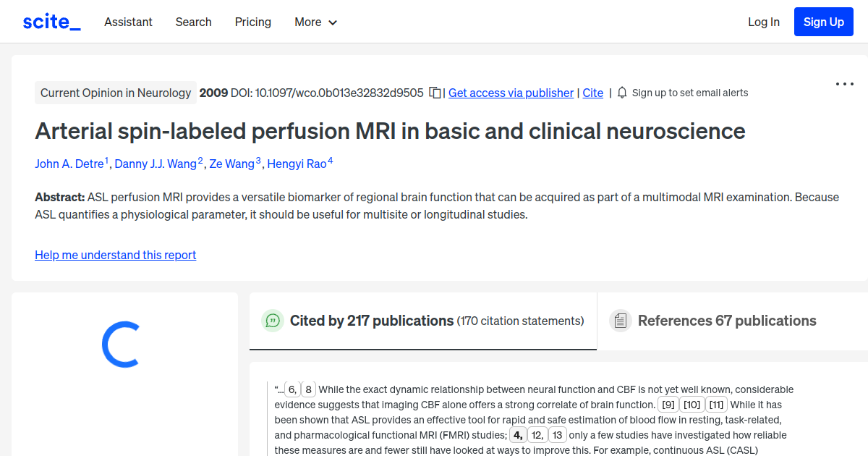Screen dimensions: 868x456
Task: Click the green quote icon on Cited by tab
Action: click(x=273, y=321)
